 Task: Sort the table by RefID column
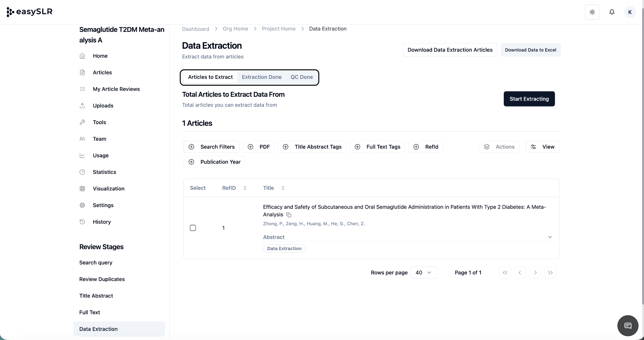click(x=234, y=188)
